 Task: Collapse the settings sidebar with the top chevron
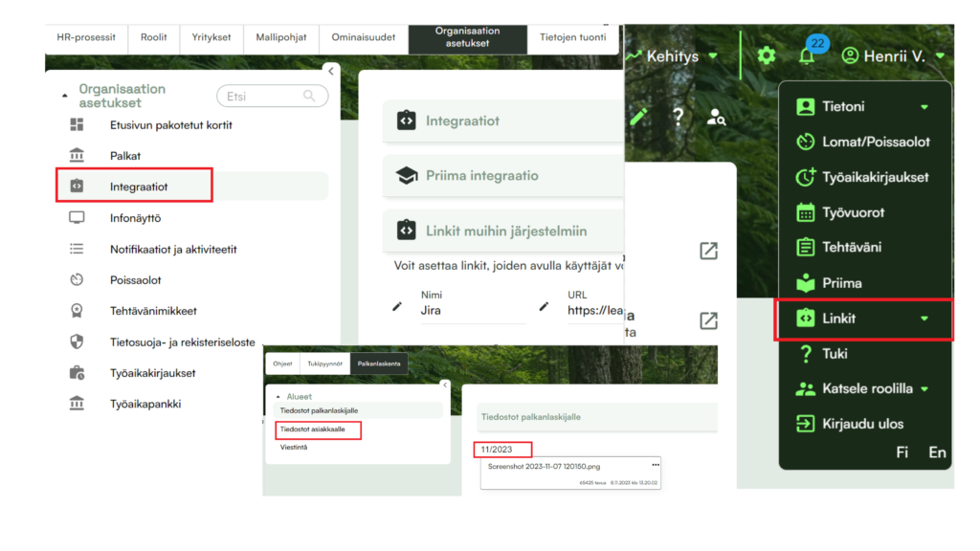(330, 71)
